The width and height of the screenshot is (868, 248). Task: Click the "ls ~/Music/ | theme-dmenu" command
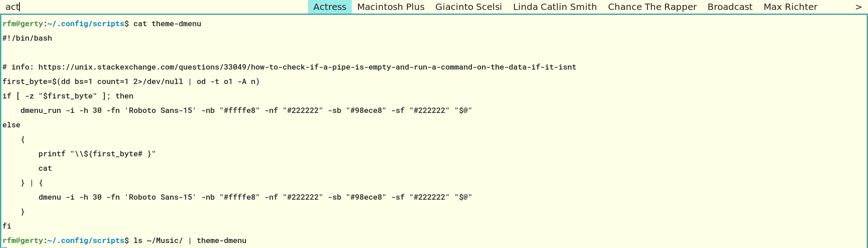pyautogui.click(x=189, y=241)
